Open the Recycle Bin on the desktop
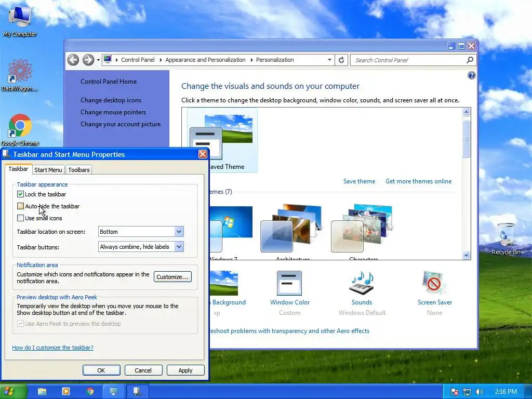Screen dimensions: 532x399 (x=506, y=239)
